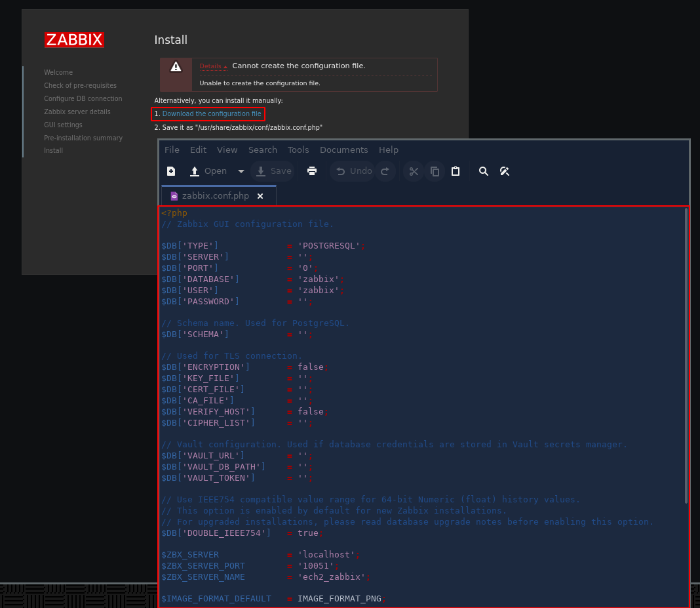
Task: Click the $DB['DOUBLE_IEEE754'] line
Action: (243, 533)
